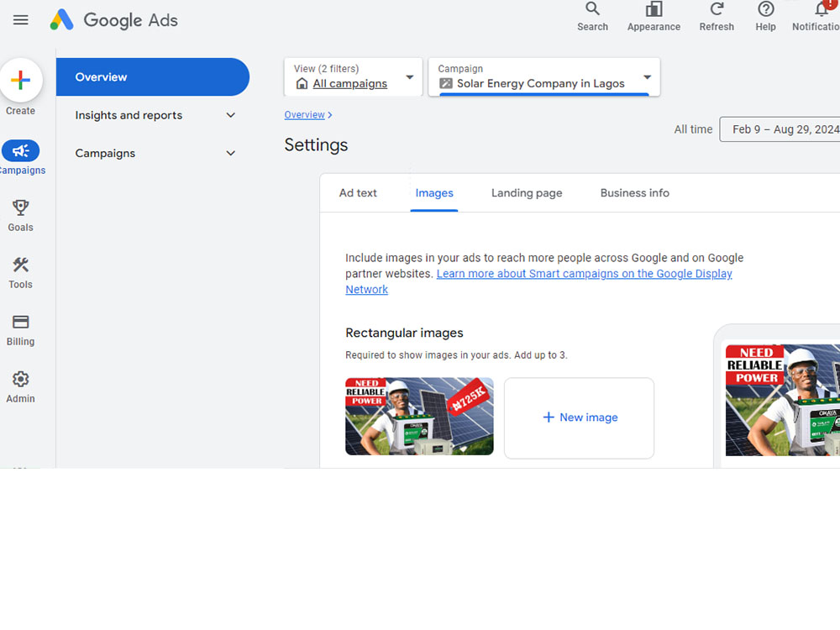Open Learn more about Smart campaigns link
Viewport: 840px width, 630px height.
point(584,274)
